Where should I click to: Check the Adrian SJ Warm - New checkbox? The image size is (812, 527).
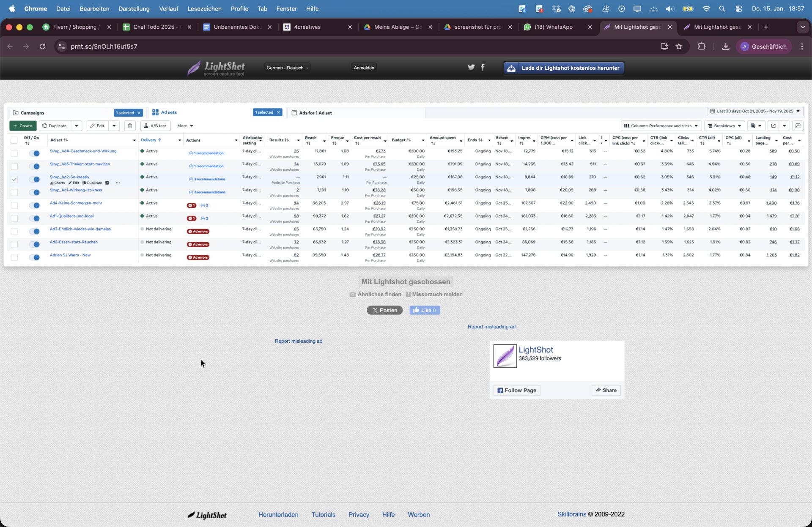14,257
